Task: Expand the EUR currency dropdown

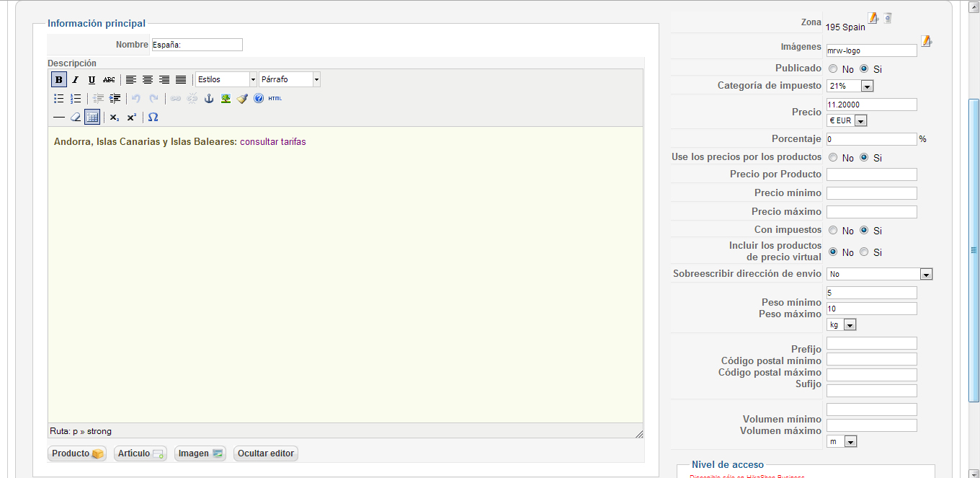Action: point(847,120)
